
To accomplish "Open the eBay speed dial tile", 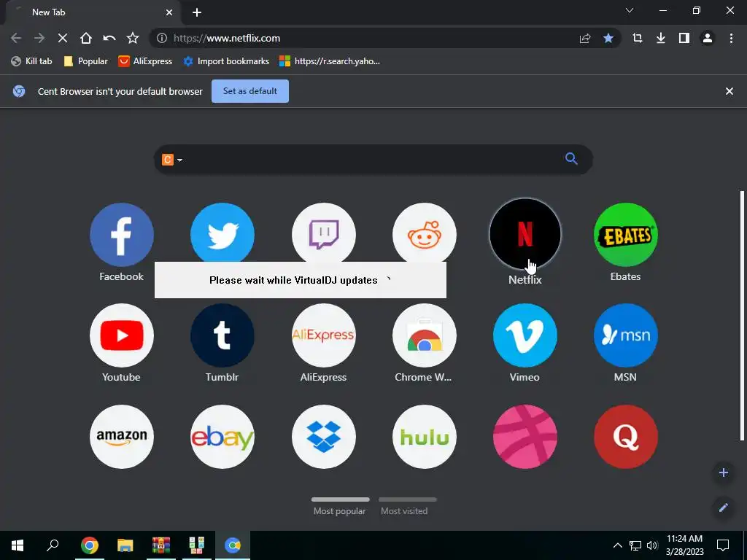I will click(222, 437).
